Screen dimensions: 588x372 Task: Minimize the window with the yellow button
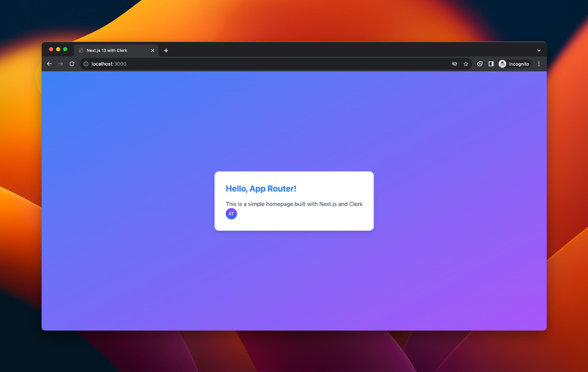(58, 49)
